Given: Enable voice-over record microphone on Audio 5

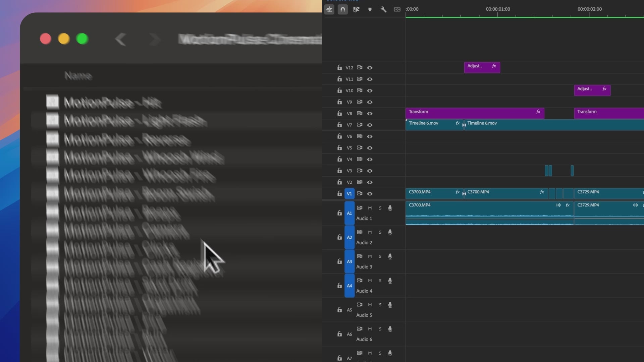Looking at the screenshot, I should 390,305.
